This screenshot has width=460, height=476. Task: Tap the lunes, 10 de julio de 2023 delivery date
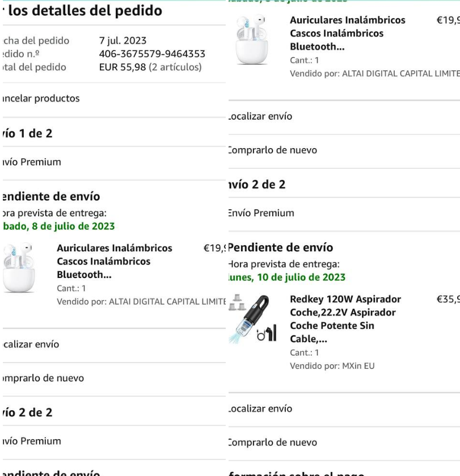tap(287, 277)
